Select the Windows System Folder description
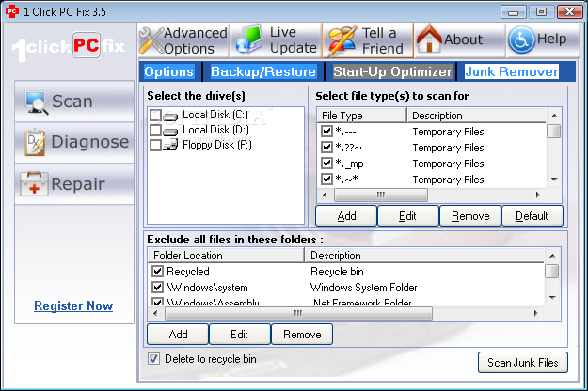588x391 pixels. [x=364, y=288]
